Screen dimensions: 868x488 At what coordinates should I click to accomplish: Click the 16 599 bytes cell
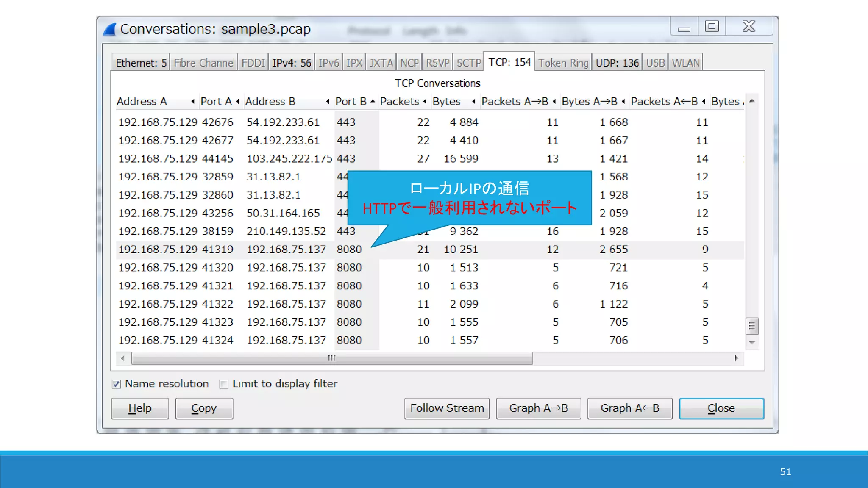[461, 159]
